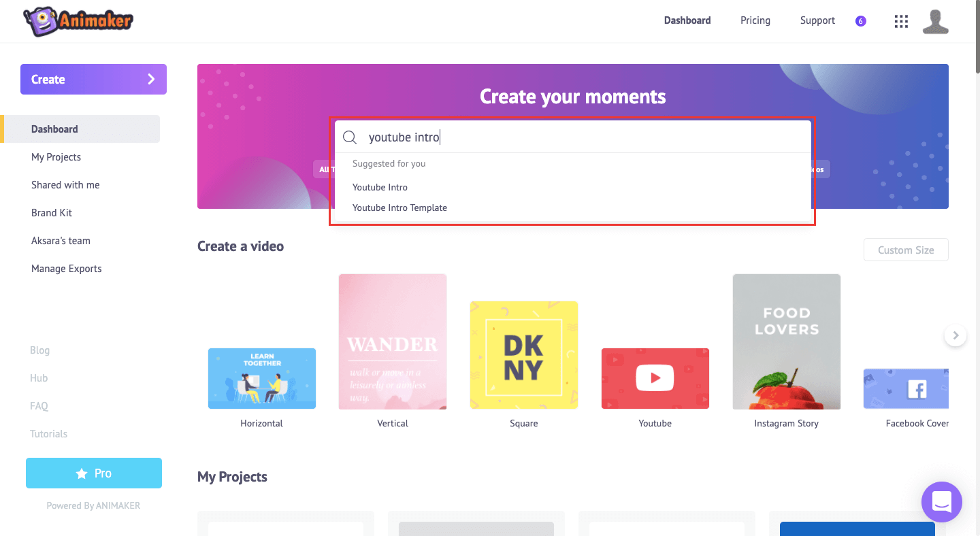Open the Brand Kit section
This screenshot has height=536, width=980.
click(x=52, y=213)
